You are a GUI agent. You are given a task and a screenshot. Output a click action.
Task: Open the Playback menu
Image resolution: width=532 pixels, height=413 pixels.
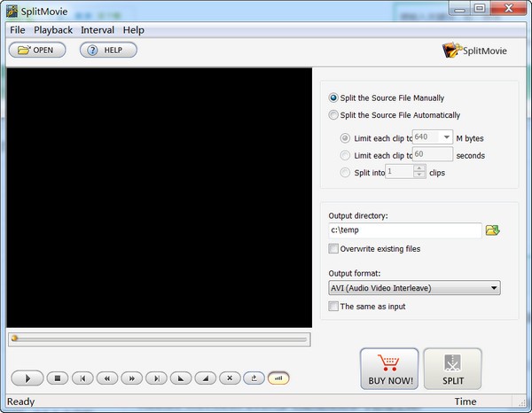pos(53,30)
